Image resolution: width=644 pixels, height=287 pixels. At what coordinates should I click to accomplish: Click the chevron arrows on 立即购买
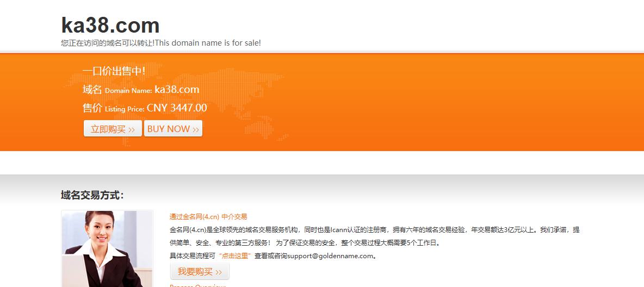tap(132, 130)
